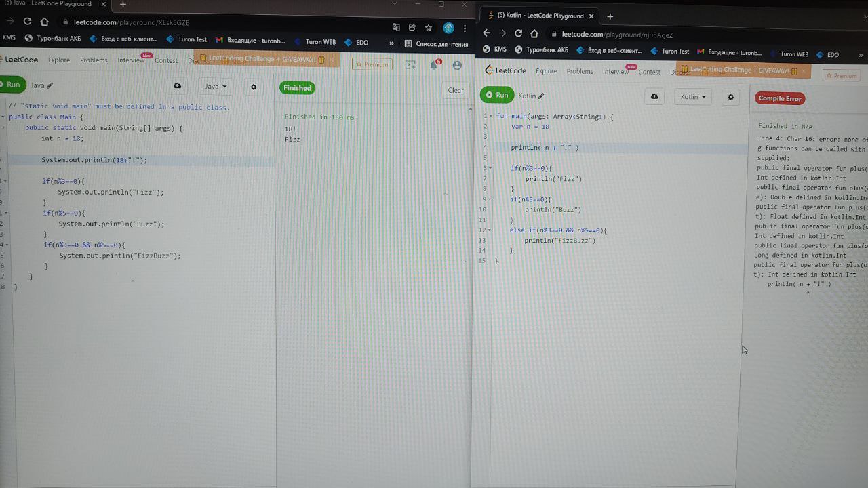Image resolution: width=868 pixels, height=488 pixels.
Task: Edit the Kotlin playground name pencil icon
Action: pos(541,96)
